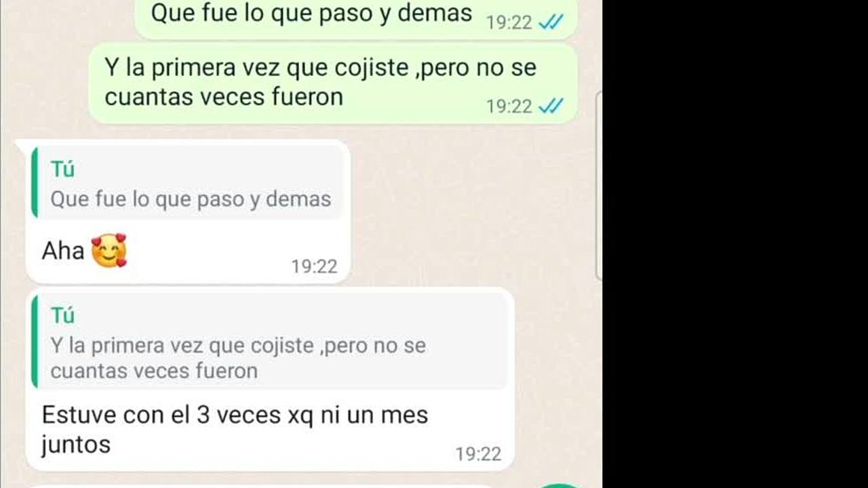Tap green quote bar beside 'Que fue lo que paso'
Viewport: 868px width, 488px height.
point(34,182)
